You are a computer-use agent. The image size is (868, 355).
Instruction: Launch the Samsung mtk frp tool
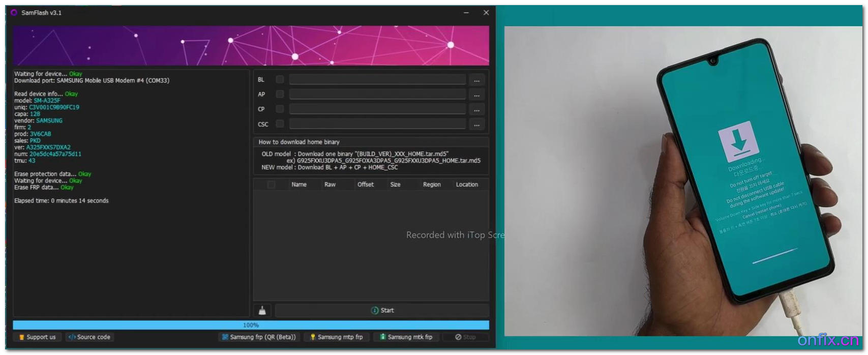406,337
